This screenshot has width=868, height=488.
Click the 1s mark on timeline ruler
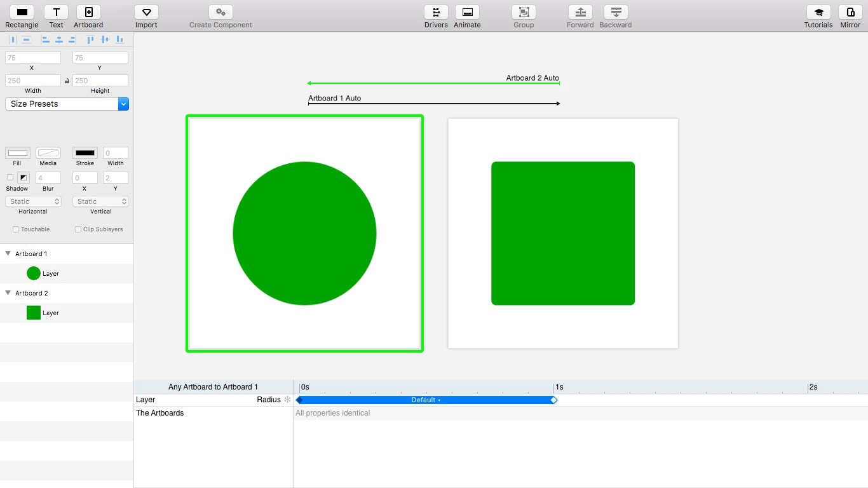point(559,387)
